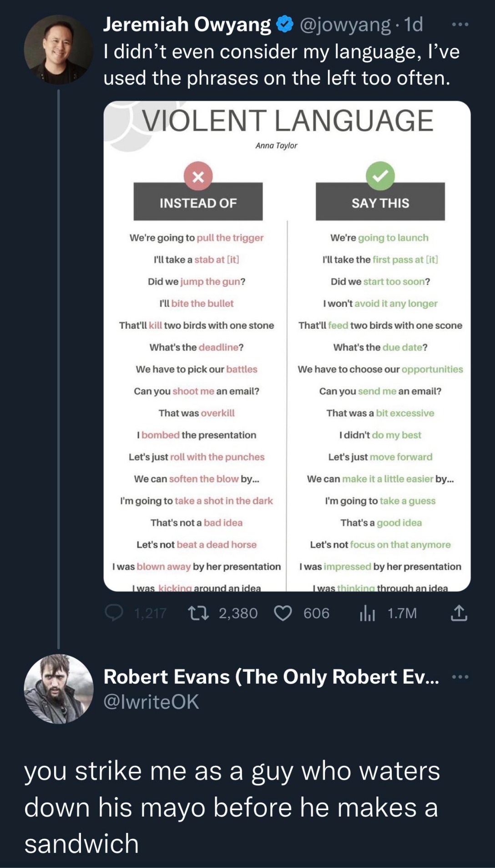Open the @jowyang handle link
This screenshot has width=495, height=868.
[345, 25]
